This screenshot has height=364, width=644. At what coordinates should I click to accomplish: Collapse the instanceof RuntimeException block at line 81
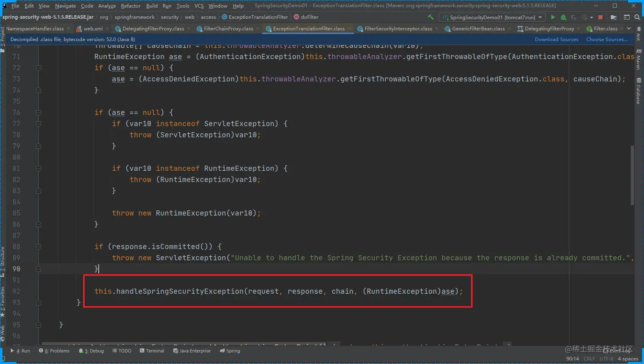click(38, 168)
